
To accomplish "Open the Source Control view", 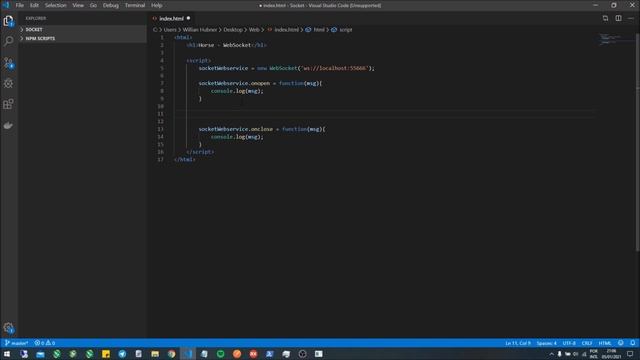I will click(8, 62).
